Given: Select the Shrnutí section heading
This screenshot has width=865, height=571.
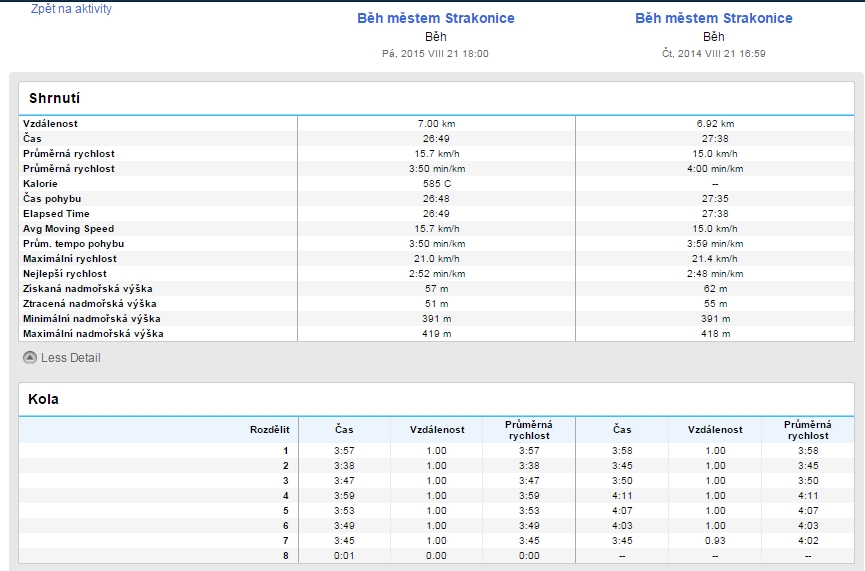Looking at the screenshot, I should (55, 98).
